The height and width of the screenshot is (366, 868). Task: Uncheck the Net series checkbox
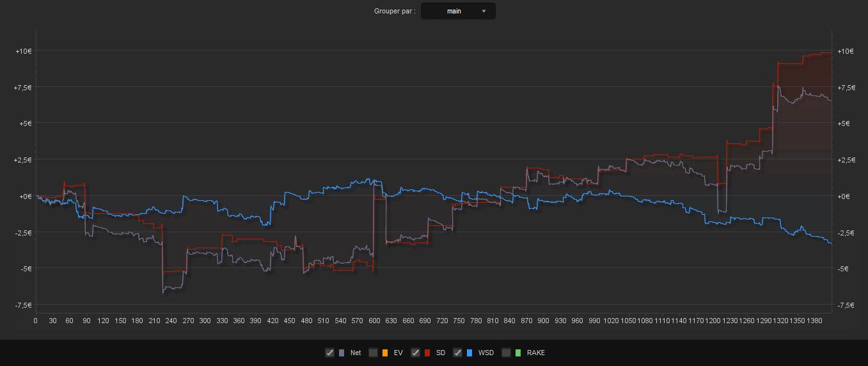click(330, 353)
